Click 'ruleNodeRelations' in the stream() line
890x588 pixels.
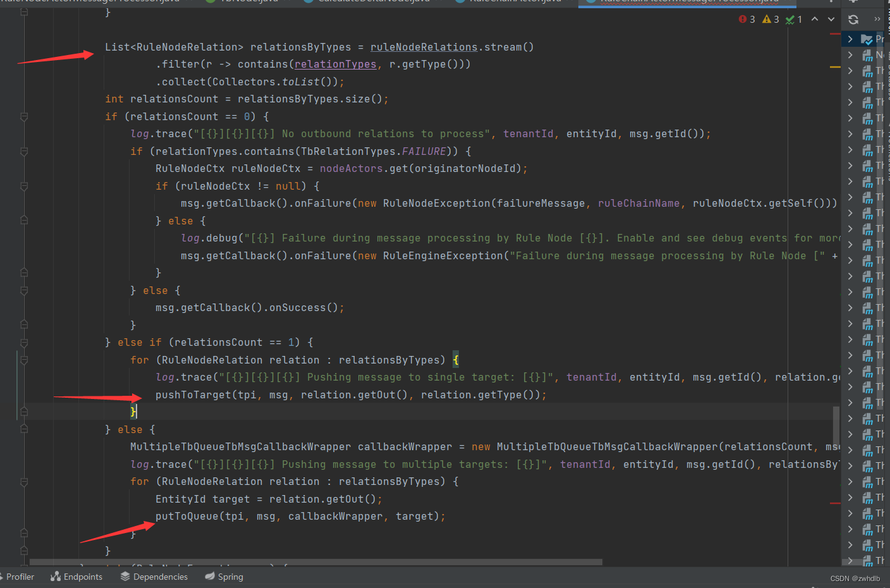coord(424,47)
